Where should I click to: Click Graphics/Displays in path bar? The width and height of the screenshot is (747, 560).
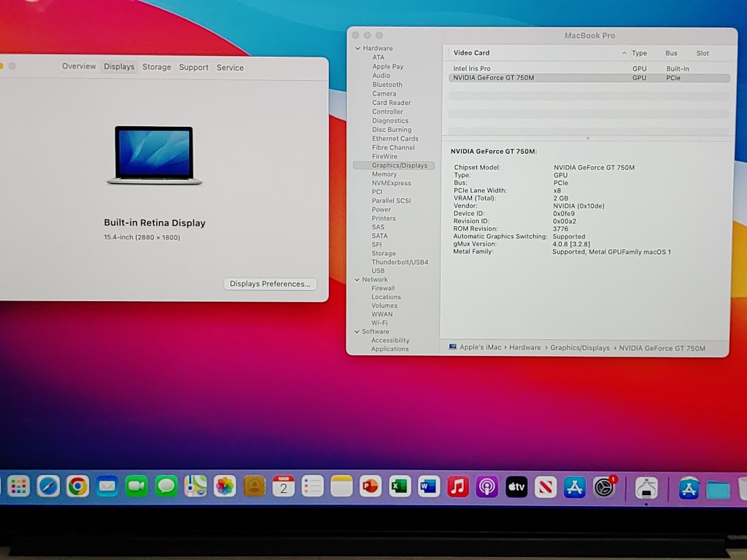(x=580, y=348)
